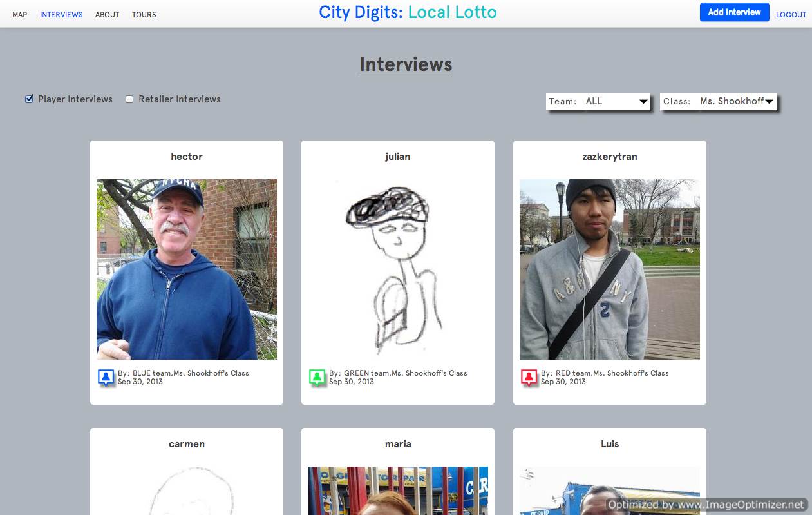This screenshot has height=515, width=812.
Task: Open the ABOUT page
Action: click(108, 15)
